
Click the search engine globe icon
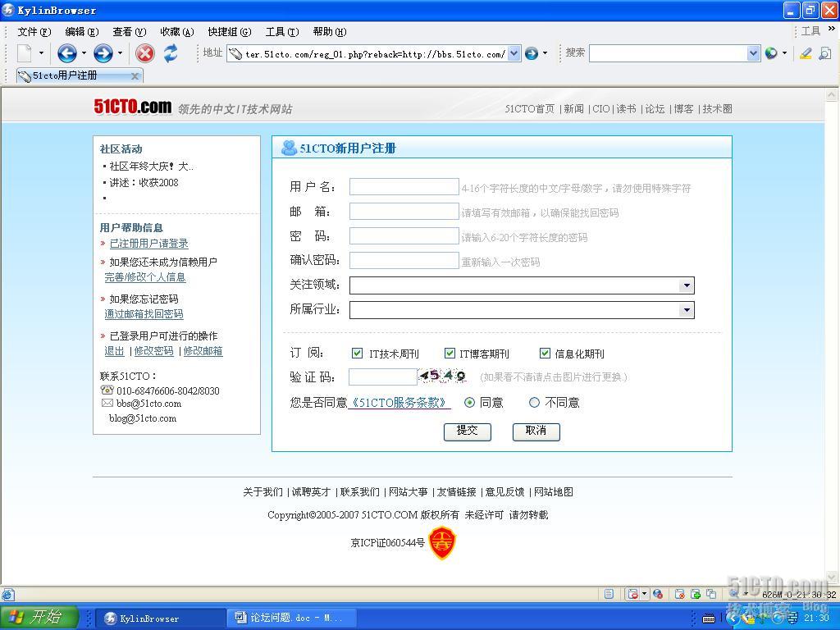(x=771, y=53)
